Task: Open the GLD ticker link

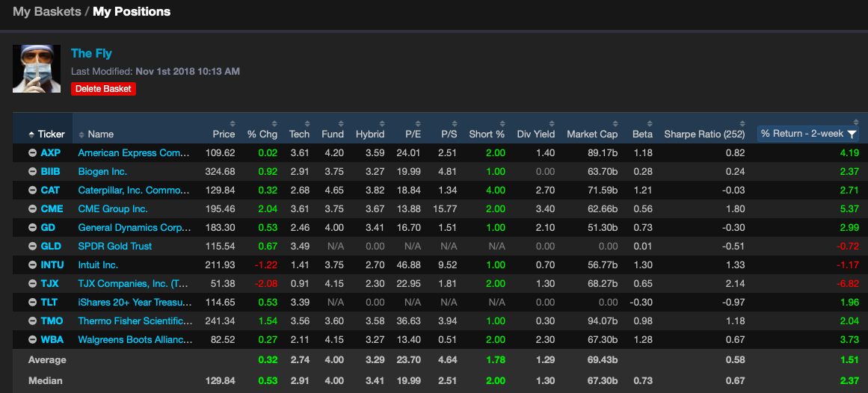Action: (x=51, y=247)
